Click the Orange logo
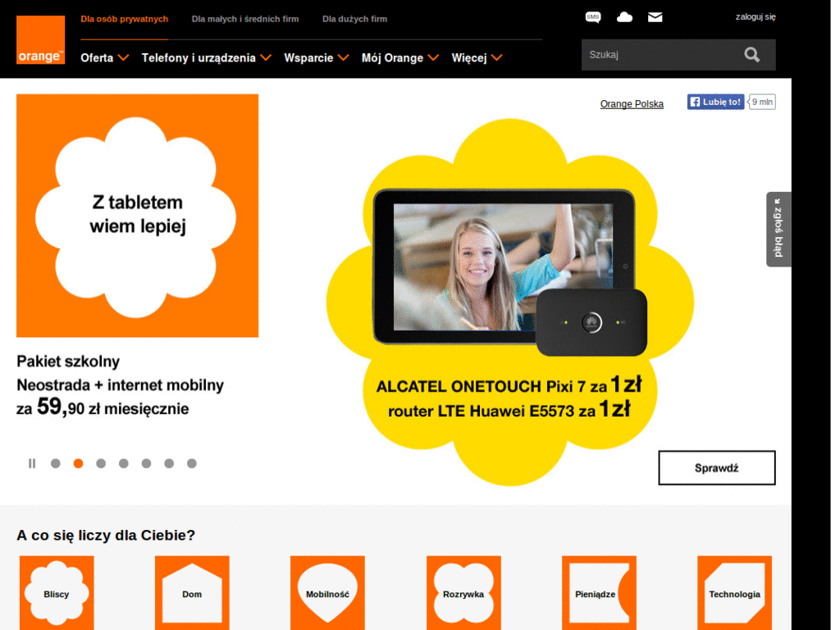The height and width of the screenshot is (630, 840). pos(39,39)
